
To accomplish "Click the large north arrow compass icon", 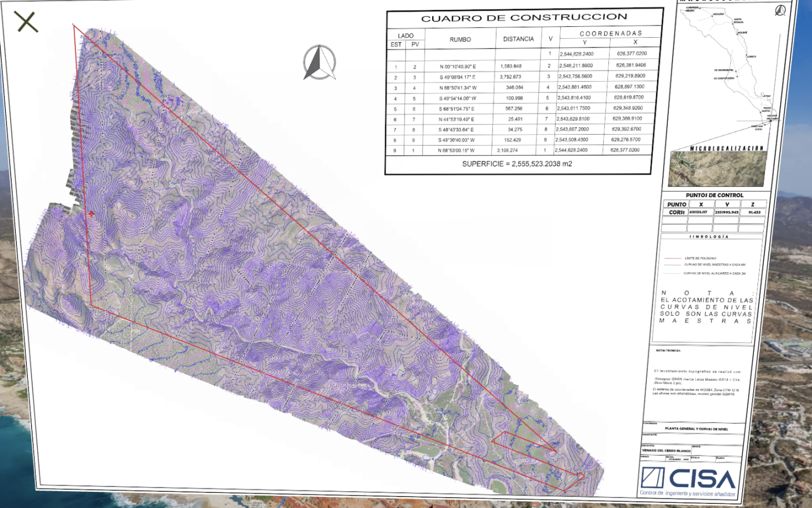I will pos(319,62).
